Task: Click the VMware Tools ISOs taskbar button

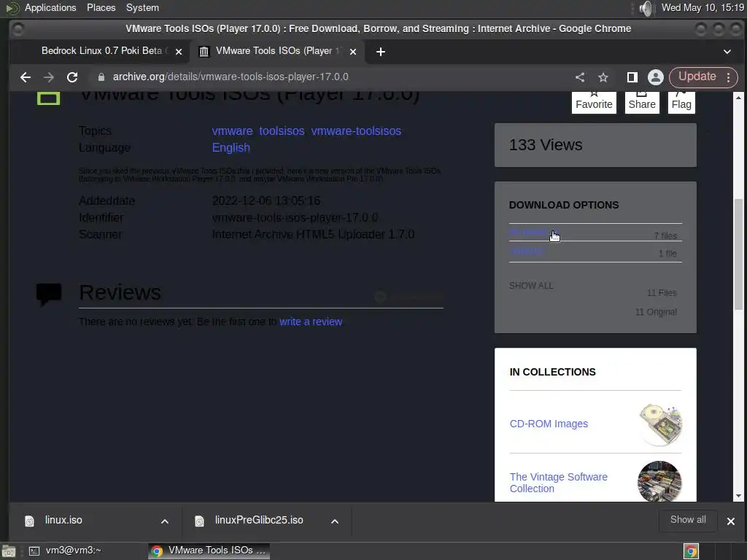Action: pyautogui.click(x=209, y=551)
